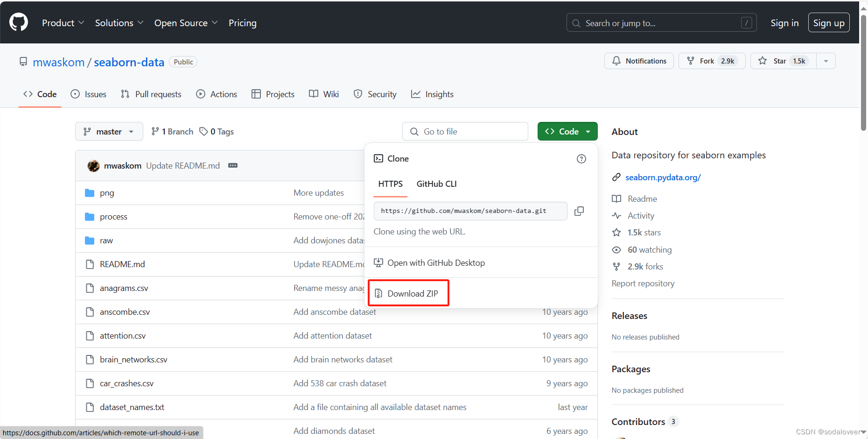This screenshot has height=439, width=868.
Task: Fork the seaborn-data repository
Action: [712, 61]
